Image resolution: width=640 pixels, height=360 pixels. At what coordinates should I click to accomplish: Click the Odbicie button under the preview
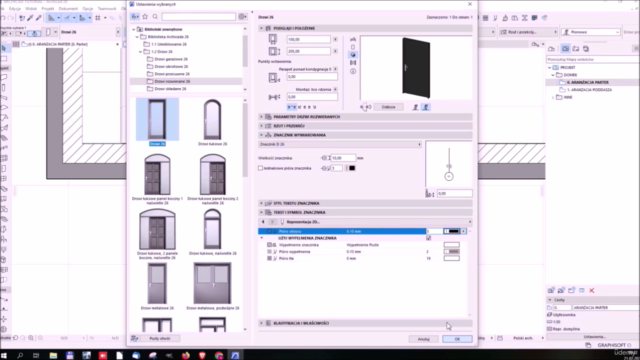tap(389, 107)
